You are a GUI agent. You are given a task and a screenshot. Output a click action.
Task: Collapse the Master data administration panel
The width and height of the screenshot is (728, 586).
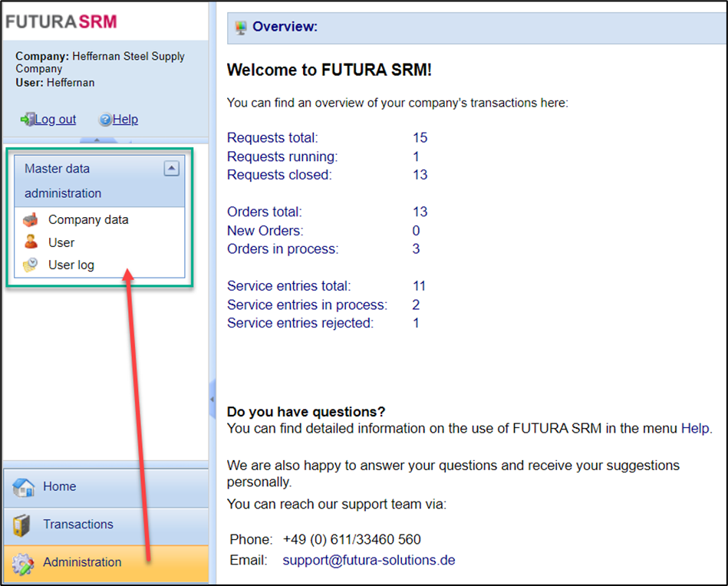pyautogui.click(x=172, y=169)
